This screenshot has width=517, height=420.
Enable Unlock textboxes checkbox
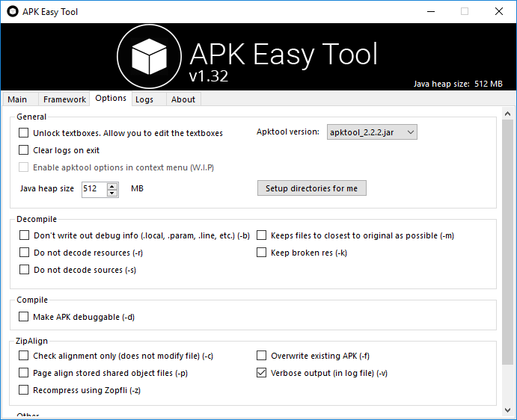[23, 133]
